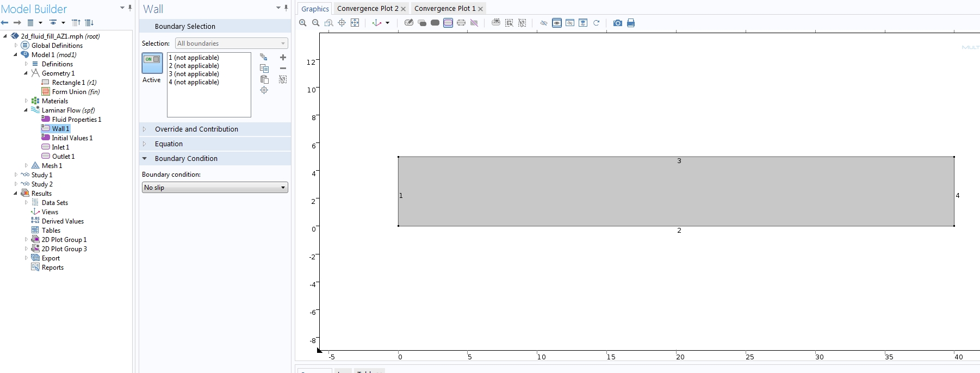Click the Remove from Selection minus icon
This screenshot has width=980, height=373.
tap(283, 69)
